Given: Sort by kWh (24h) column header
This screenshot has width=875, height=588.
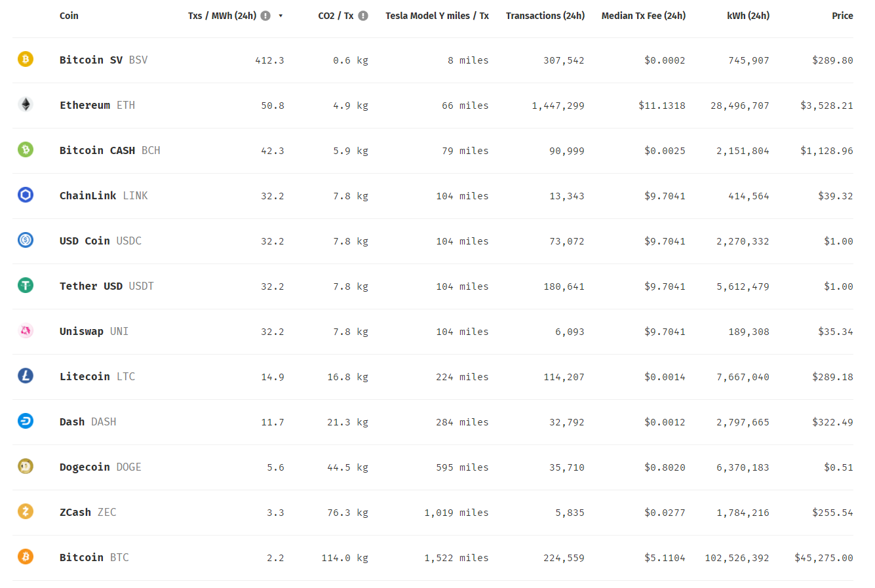Looking at the screenshot, I should coord(749,16).
